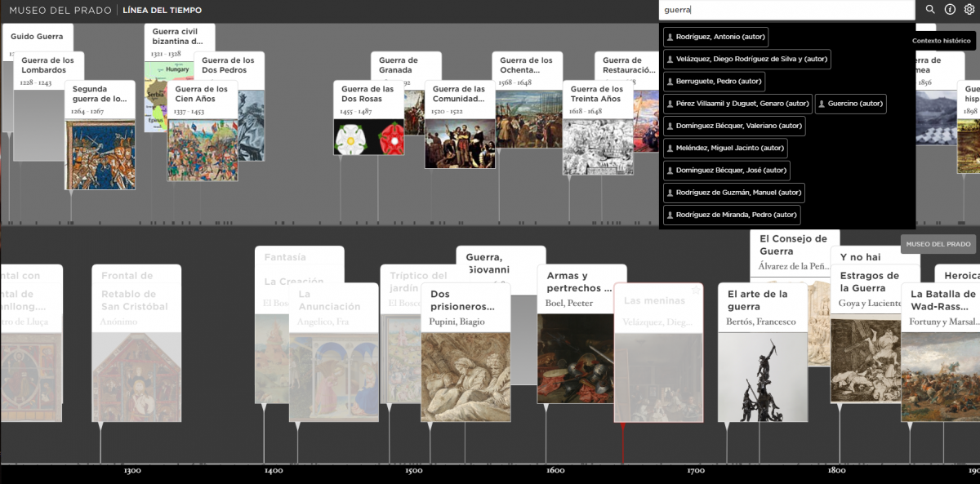
Task: Click the Museo del Prado section button
Action: click(938, 244)
